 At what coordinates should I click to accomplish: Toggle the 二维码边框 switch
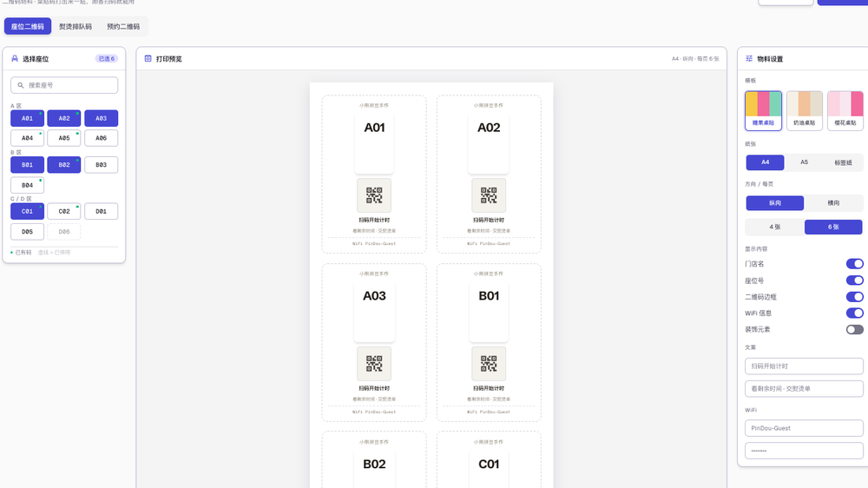854,297
